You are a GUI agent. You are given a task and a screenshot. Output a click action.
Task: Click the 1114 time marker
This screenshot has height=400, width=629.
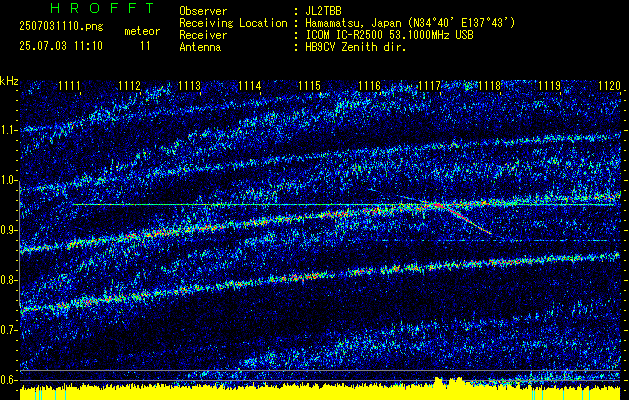tap(249, 86)
